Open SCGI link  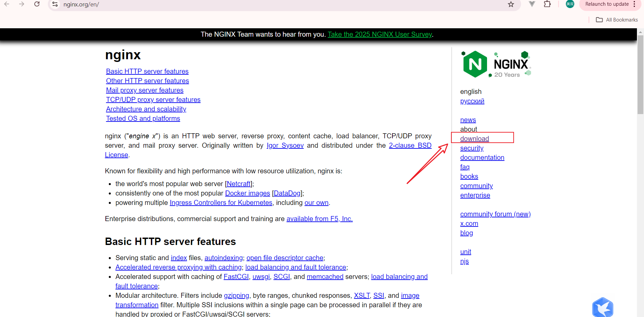282,277
